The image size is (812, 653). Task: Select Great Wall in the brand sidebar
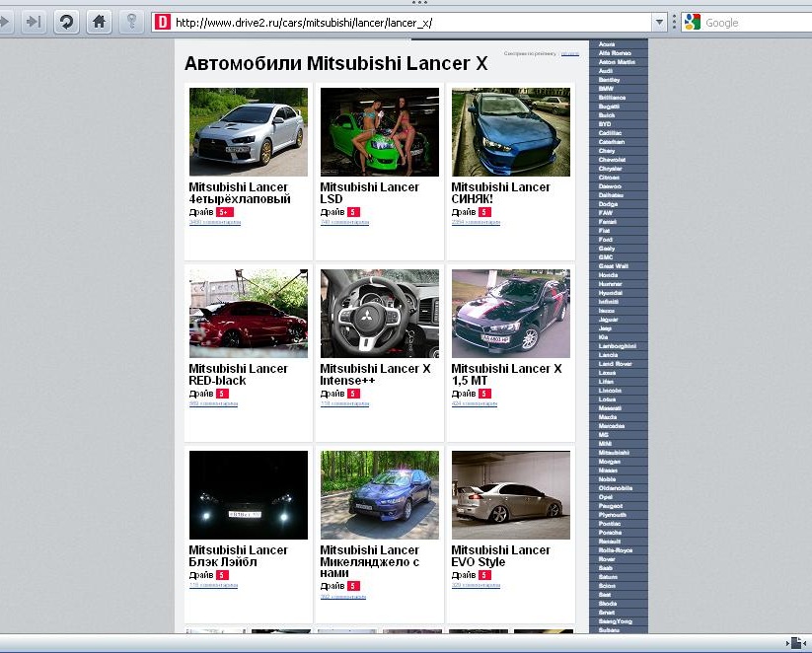coord(613,266)
